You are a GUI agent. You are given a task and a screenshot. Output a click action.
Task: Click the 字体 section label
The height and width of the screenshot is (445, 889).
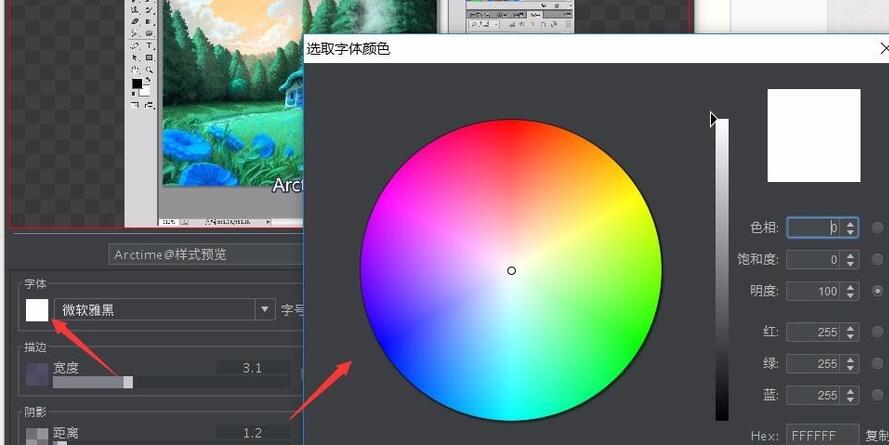[x=35, y=284]
